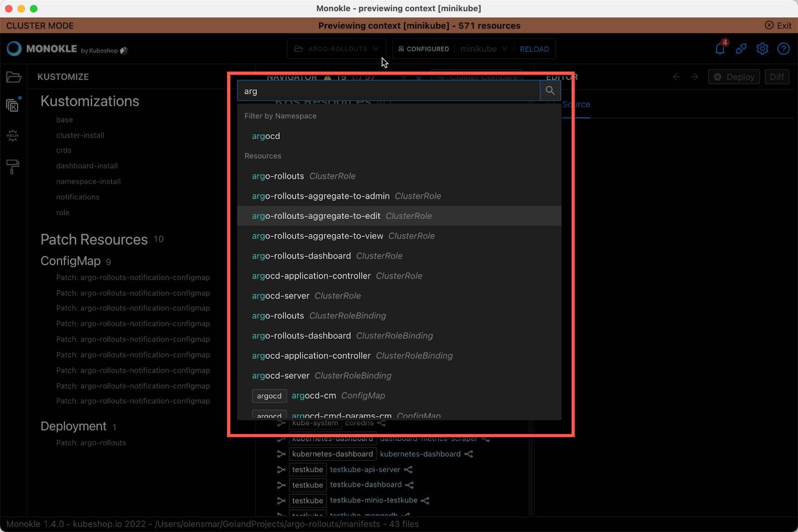Select the namespace-install kustomization
798x532 pixels.
88,181
